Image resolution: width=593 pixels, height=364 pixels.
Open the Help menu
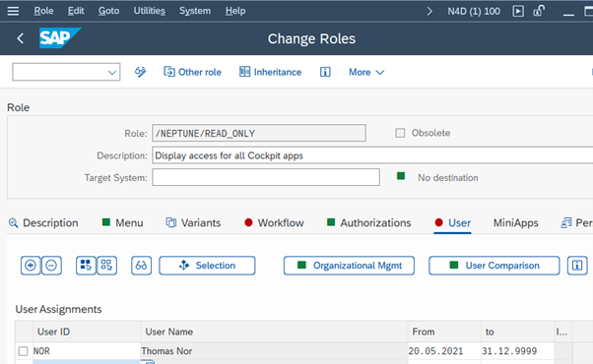(x=235, y=11)
